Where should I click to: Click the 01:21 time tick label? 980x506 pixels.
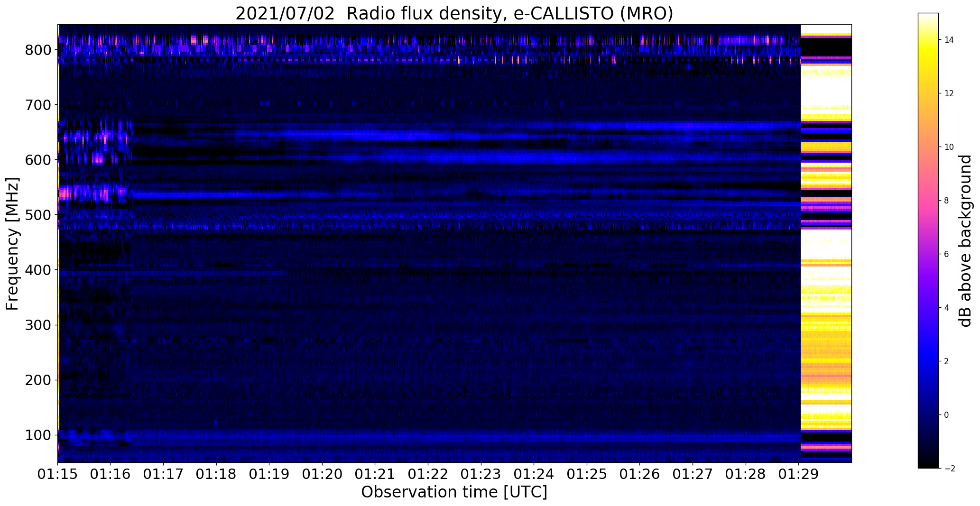375,474
